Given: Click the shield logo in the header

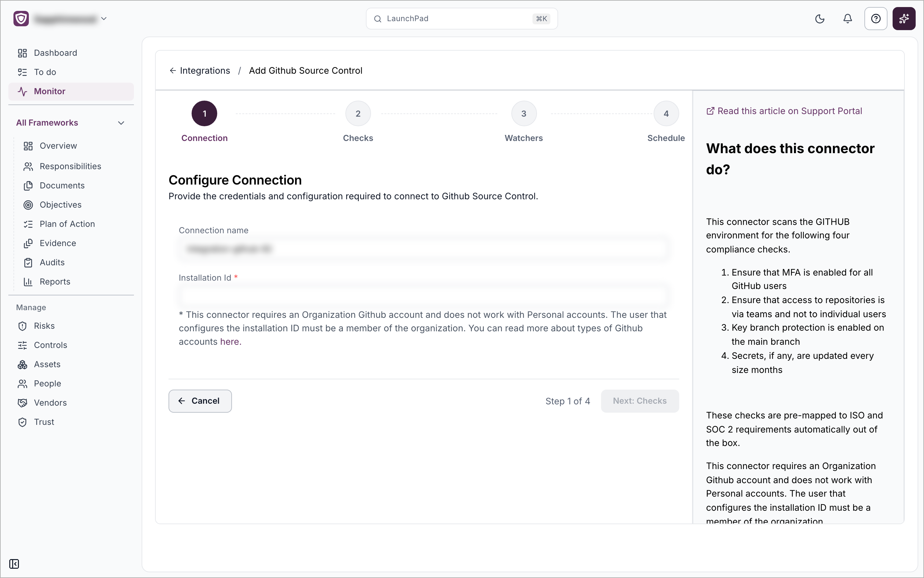Looking at the screenshot, I should click(x=21, y=19).
